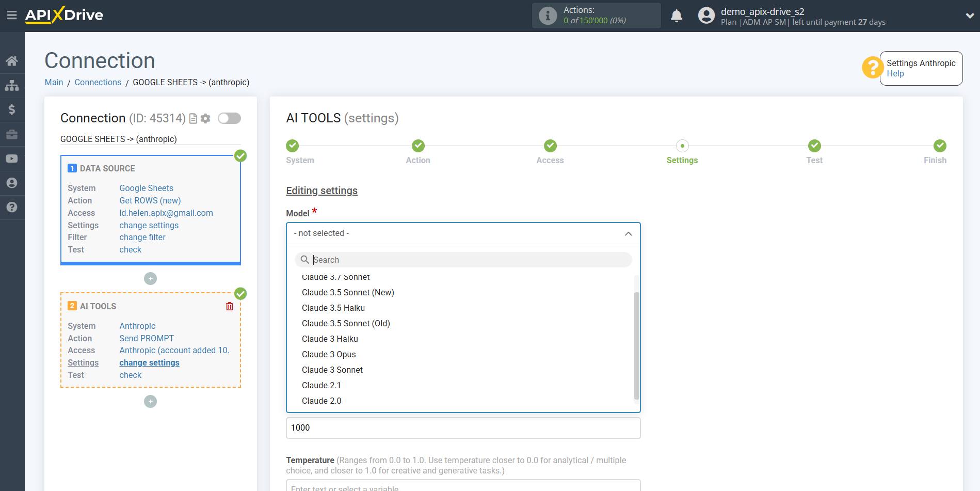The height and width of the screenshot is (491, 980).
Task: Click the model Search field
Action: coord(463,260)
